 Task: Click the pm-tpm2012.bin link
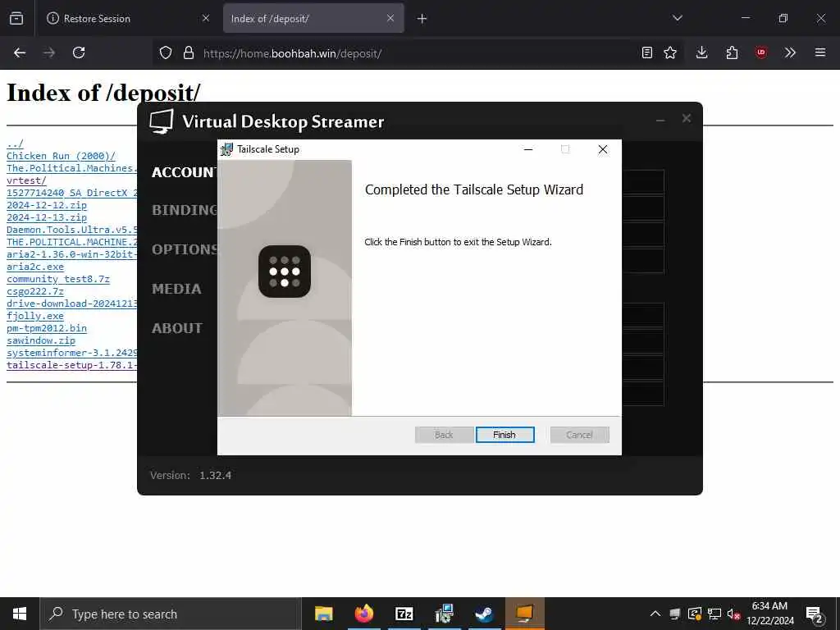[47, 328]
